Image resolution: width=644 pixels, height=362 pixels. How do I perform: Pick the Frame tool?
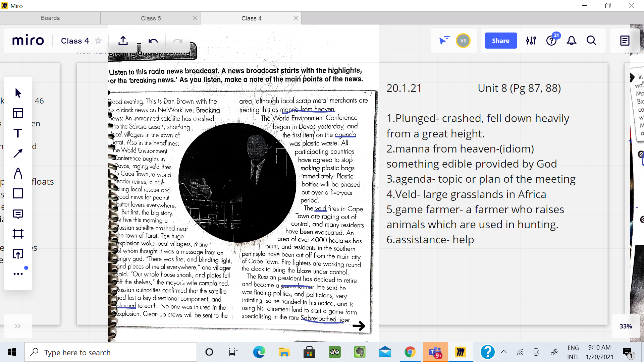18,234
